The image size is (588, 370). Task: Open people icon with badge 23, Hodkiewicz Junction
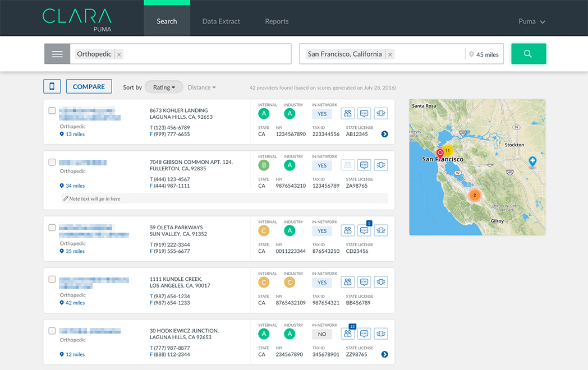[x=348, y=334]
